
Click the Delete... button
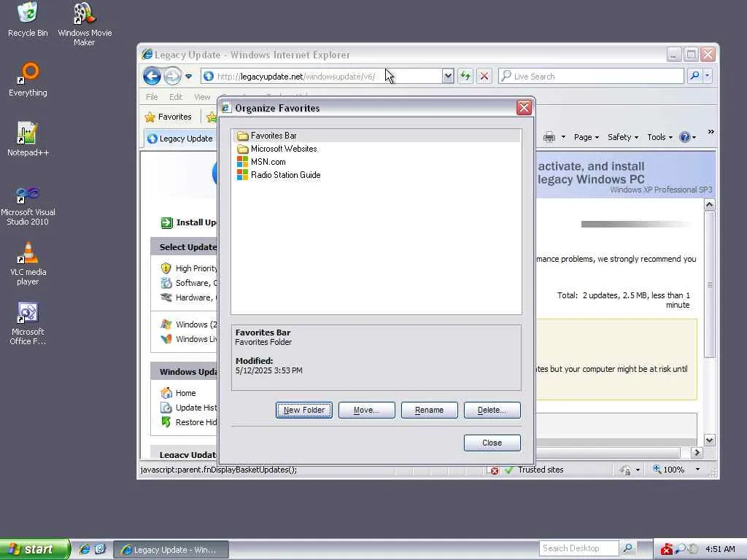(492, 410)
